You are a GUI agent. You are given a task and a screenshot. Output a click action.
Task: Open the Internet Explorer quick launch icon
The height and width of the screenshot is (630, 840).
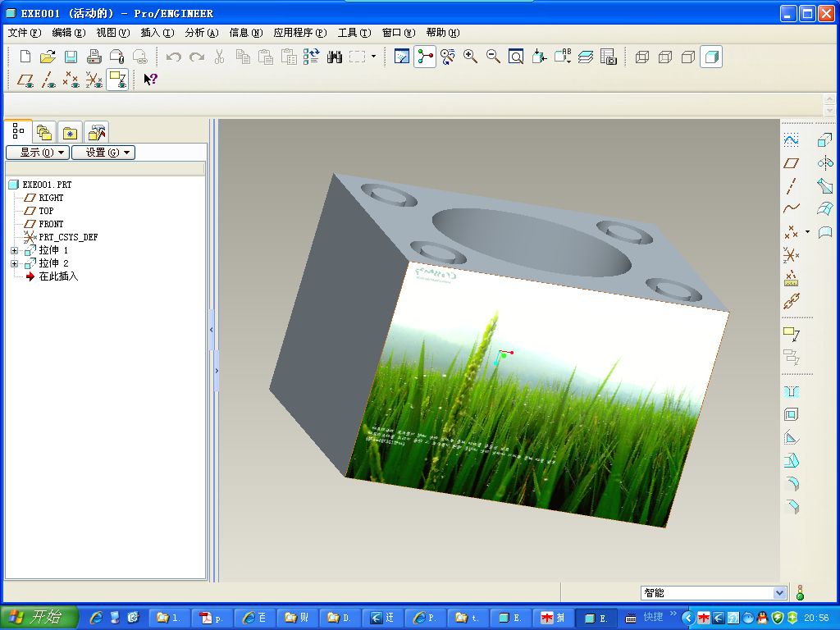pos(96,618)
